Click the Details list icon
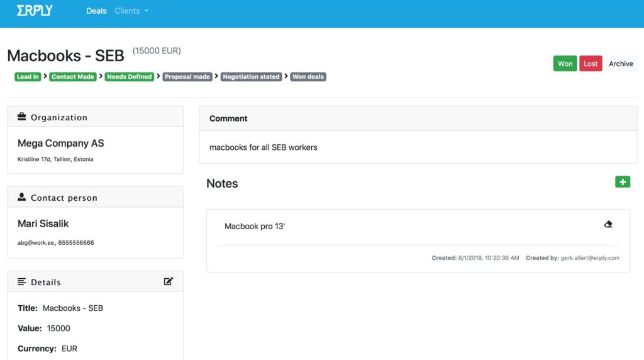This screenshot has width=644, height=360. pyautogui.click(x=22, y=281)
